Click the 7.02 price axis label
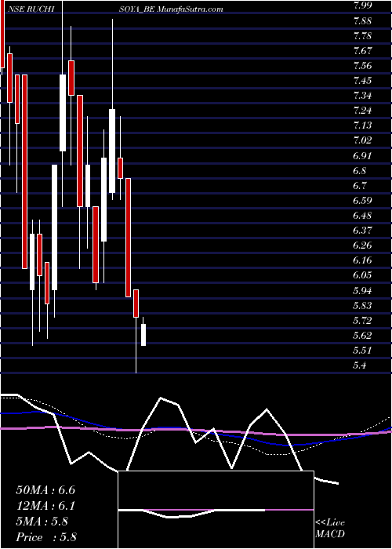This screenshot has height=549, width=392. point(363,140)
